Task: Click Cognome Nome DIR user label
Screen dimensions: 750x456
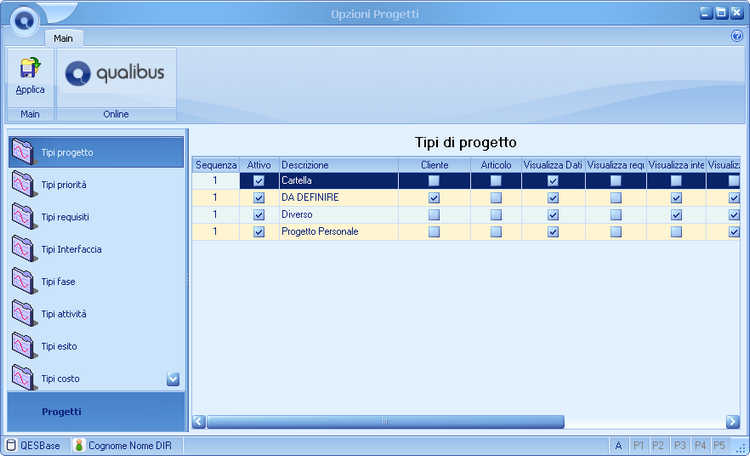Action: pos(130,445)
